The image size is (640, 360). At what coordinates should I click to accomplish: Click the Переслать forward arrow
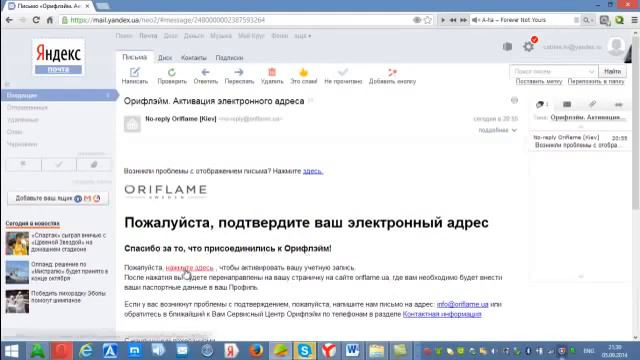point(239,72)
